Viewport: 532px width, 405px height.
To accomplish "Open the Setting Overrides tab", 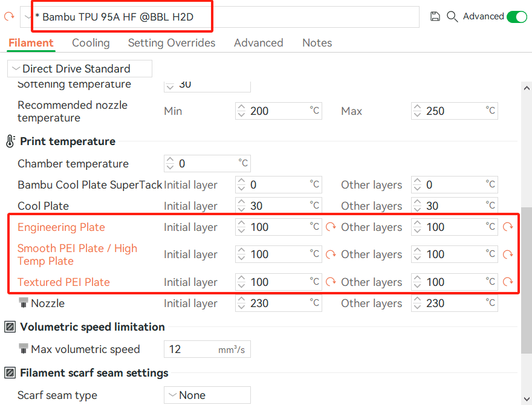I will pyautogui.click(x=172, y=43).
